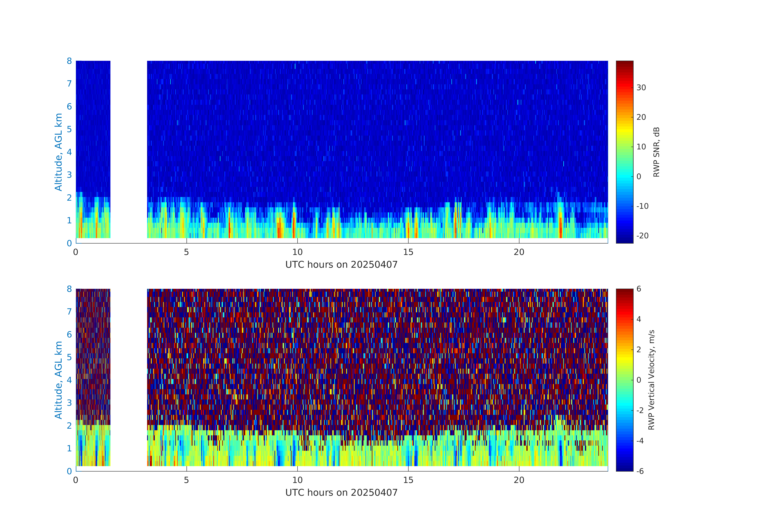Click the bottom plot's x-axis title text
Viewport: 775px width, 532px height.
[x=341, y=493]
